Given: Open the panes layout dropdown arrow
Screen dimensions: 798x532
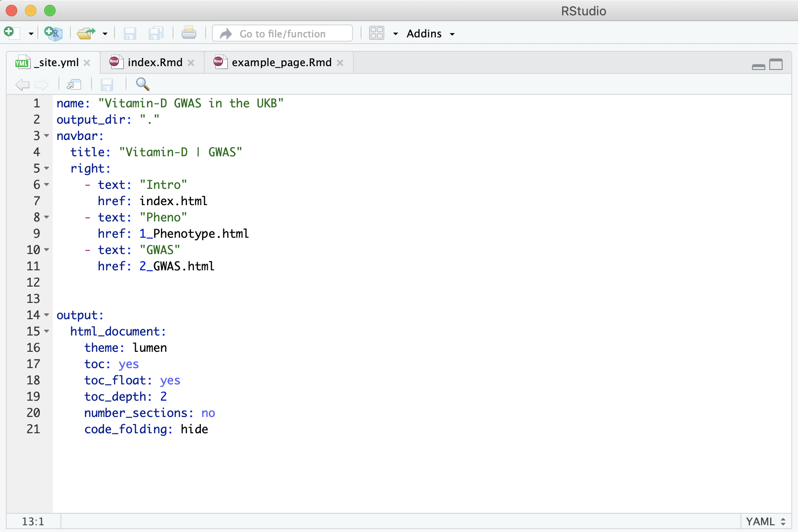Looking at the screenshot, I should [x=396, y=34].
